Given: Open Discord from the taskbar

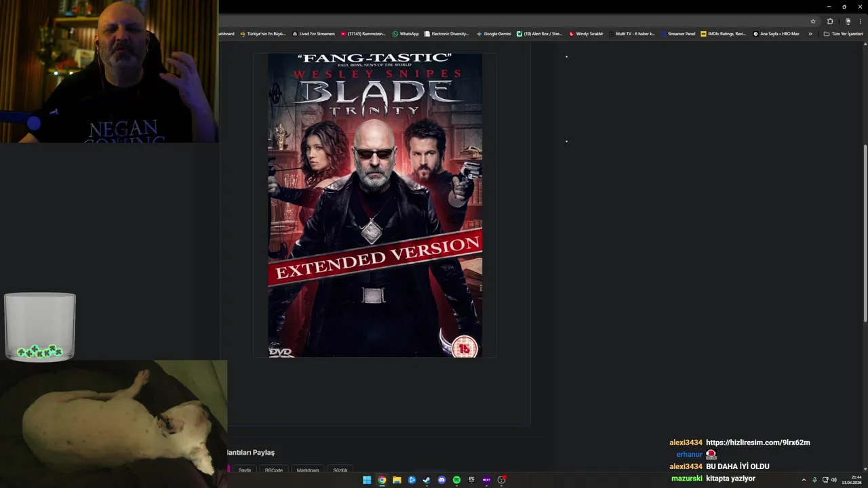Looking at the screenshot, I should click(441, 480).
